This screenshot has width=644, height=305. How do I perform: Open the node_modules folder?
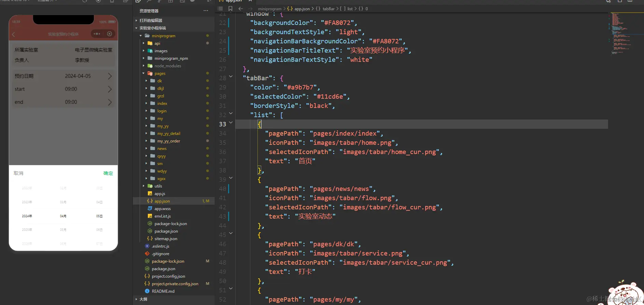click(x=168, y=66)
